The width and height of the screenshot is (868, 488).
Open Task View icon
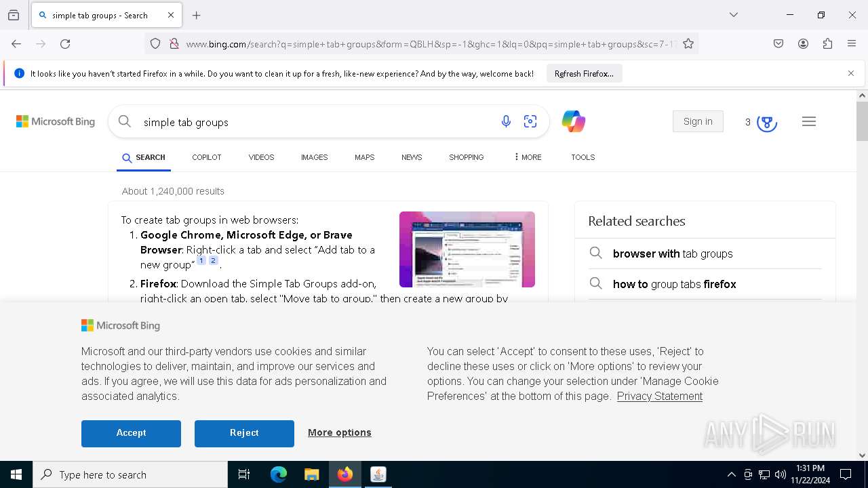point(244,474)
